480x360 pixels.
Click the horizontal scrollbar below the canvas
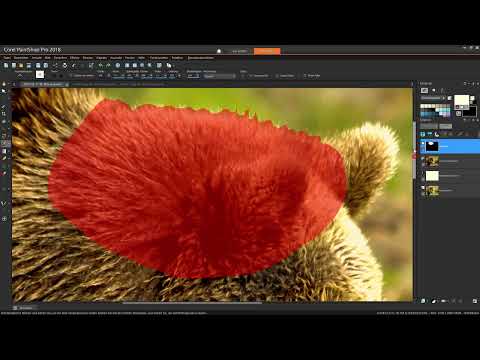tap(192, 303)
